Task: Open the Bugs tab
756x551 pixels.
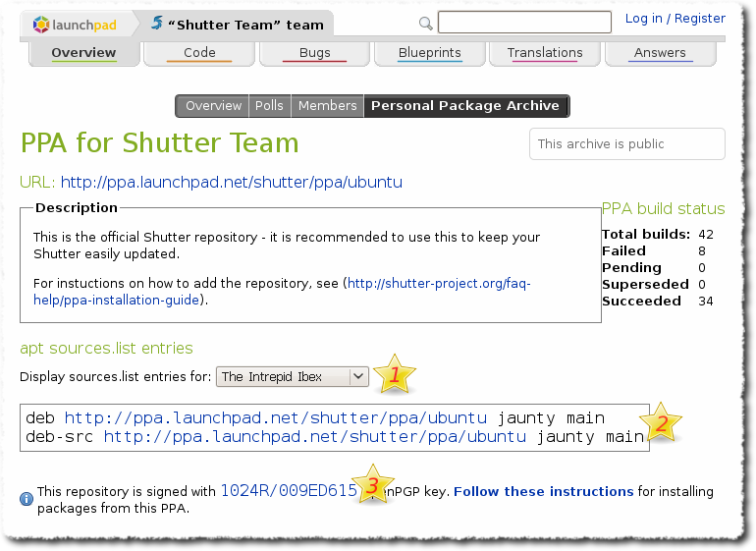Action: click(x=314, y=53)
